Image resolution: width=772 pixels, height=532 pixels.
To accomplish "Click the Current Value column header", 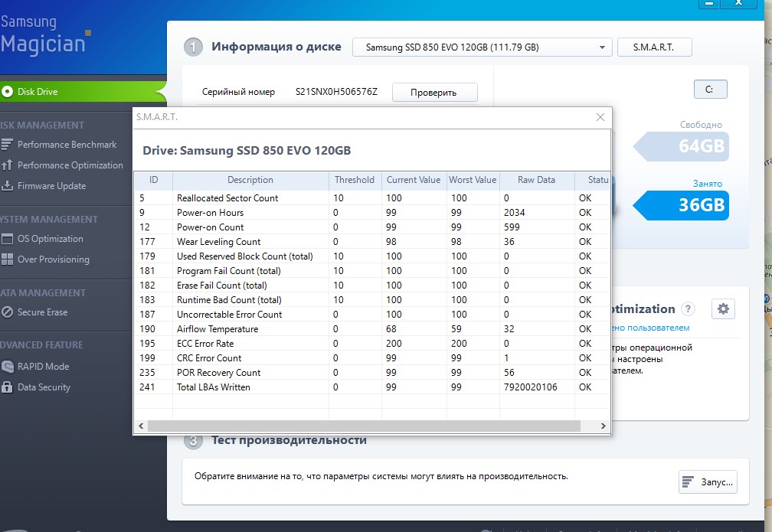I will (x=414, y=180).
